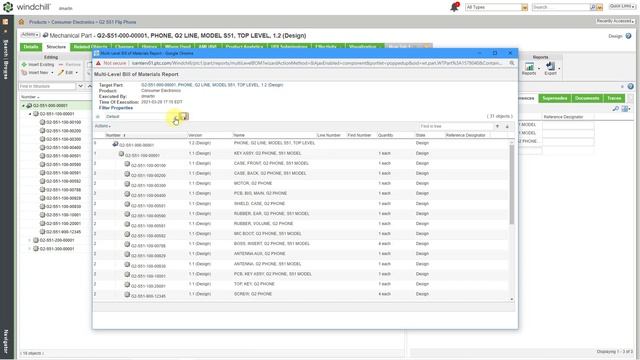Viewport: 640px width, 360px height.
Task: Open the Navigator sidebar panel
Action: [6, 341]
